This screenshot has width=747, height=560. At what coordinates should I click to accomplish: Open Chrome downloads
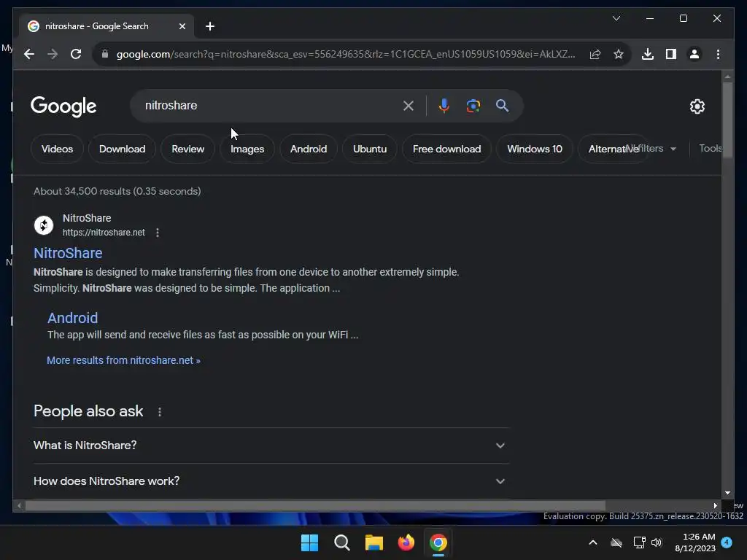tap(648, 54)
